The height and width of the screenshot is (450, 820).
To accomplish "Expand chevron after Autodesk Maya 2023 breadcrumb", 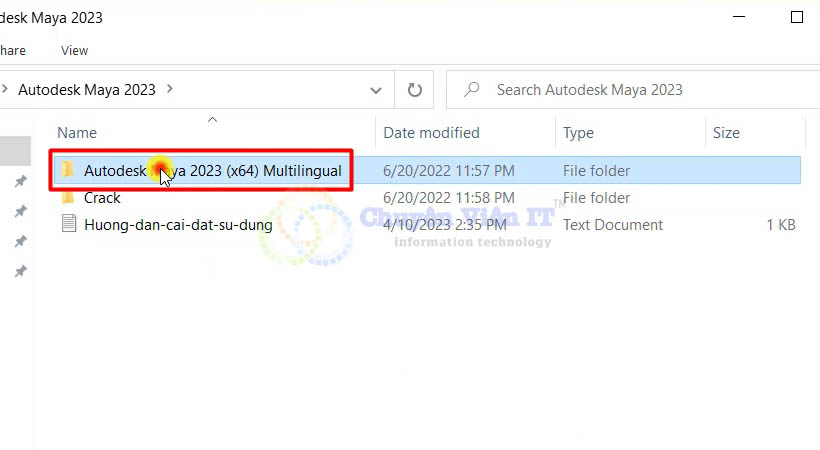I will [169, 89].
